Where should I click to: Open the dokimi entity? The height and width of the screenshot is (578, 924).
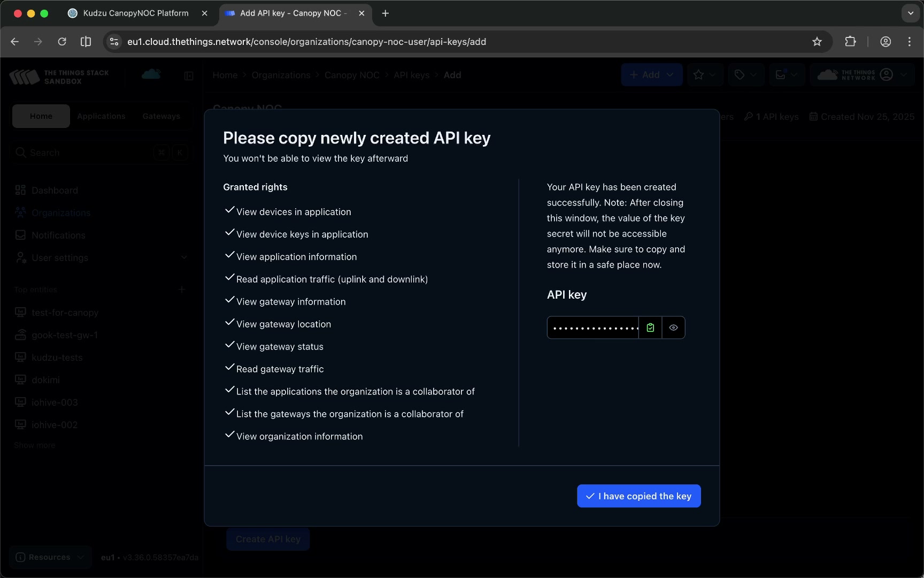(x=45, y=380)
